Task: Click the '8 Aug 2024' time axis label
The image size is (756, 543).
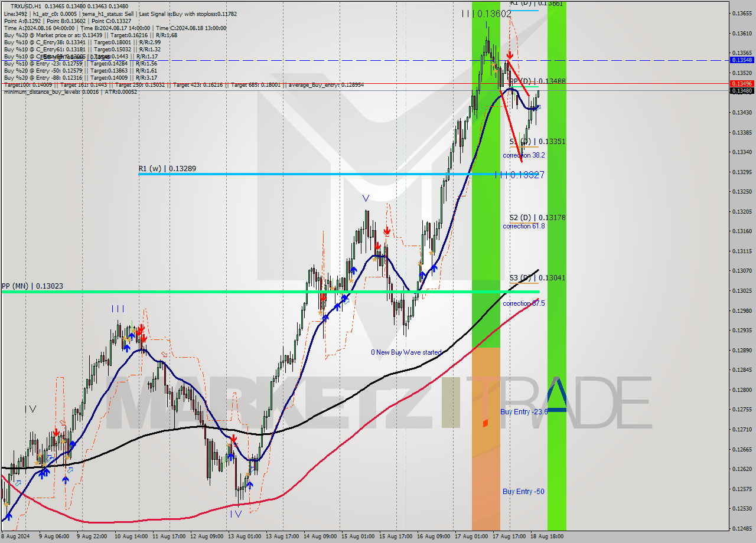Action: tap(15, 537)
